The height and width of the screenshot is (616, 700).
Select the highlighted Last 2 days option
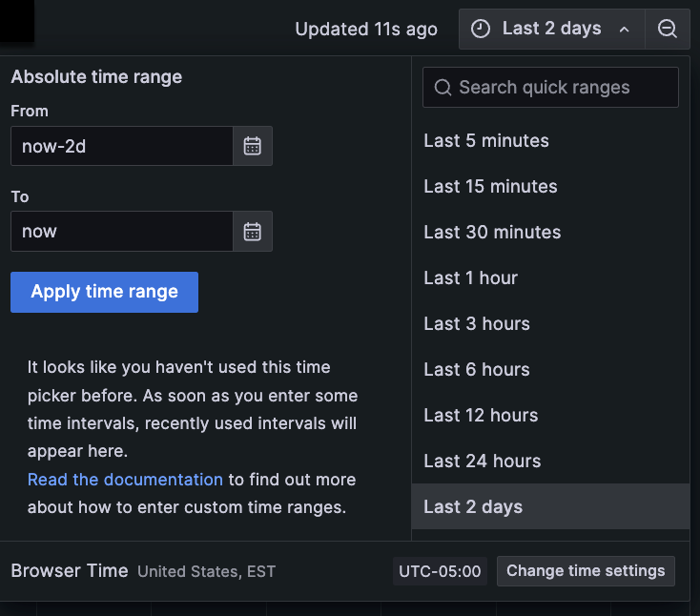[473, 506]
